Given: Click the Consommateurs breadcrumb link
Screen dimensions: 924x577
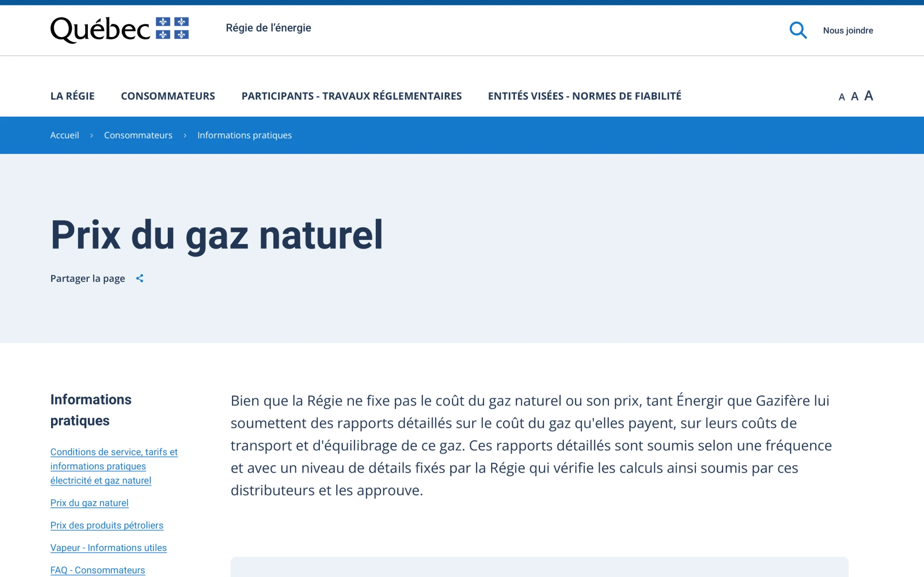Looking at the screenshot, I should [138, 135].
